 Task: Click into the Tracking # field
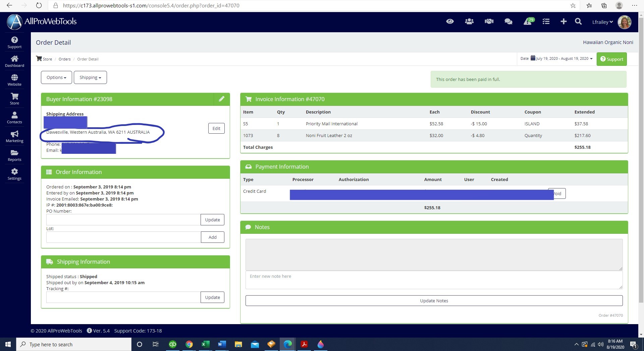point(123,297)
